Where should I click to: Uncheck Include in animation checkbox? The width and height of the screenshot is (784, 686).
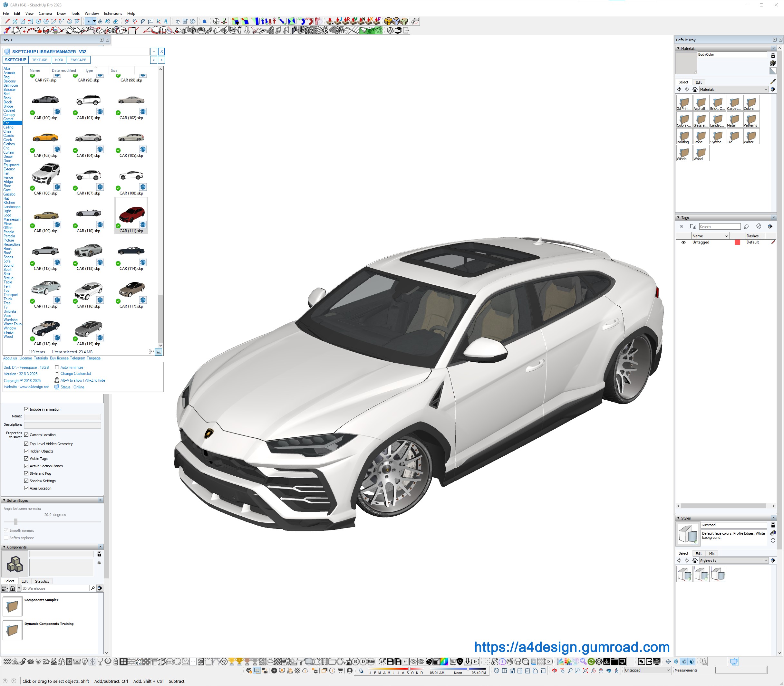pos(26,409)
